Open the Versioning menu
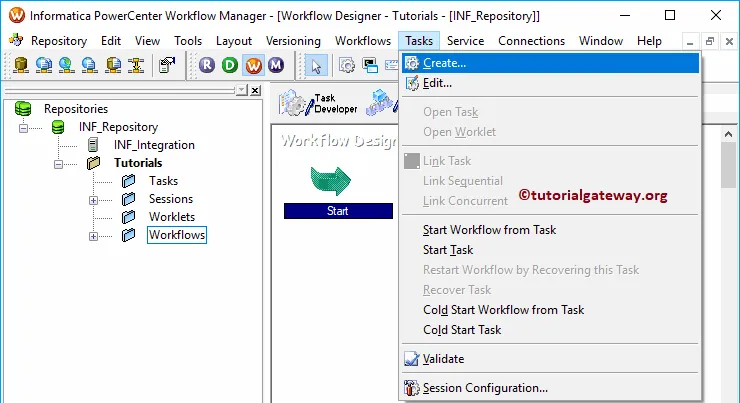This screenshot has height=403, width=740. tap(293, 41)
